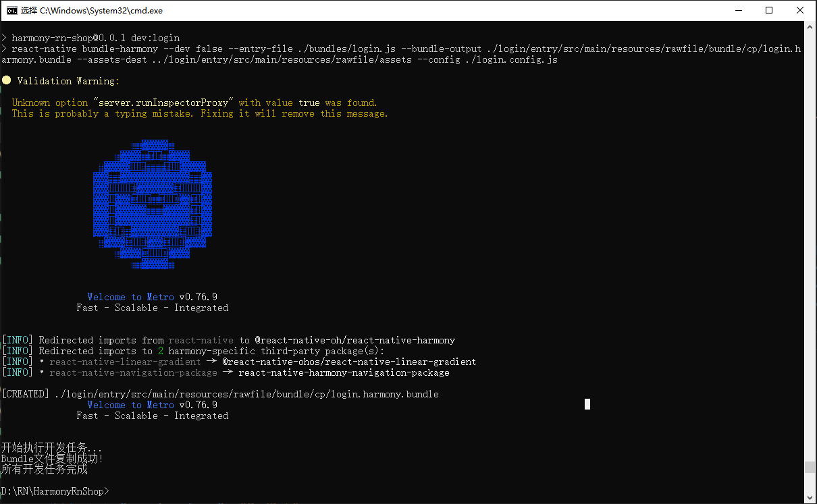Click the scrollbar up arrow
Image resolution: width=817 pixels, height=504 pixels.
click(810, 28)
